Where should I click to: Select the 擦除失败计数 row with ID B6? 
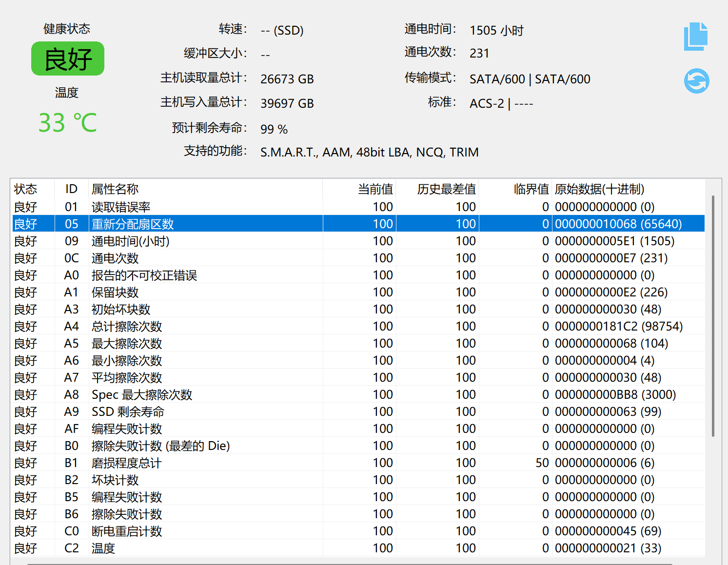pyautogui.click(x=357, y=514)
